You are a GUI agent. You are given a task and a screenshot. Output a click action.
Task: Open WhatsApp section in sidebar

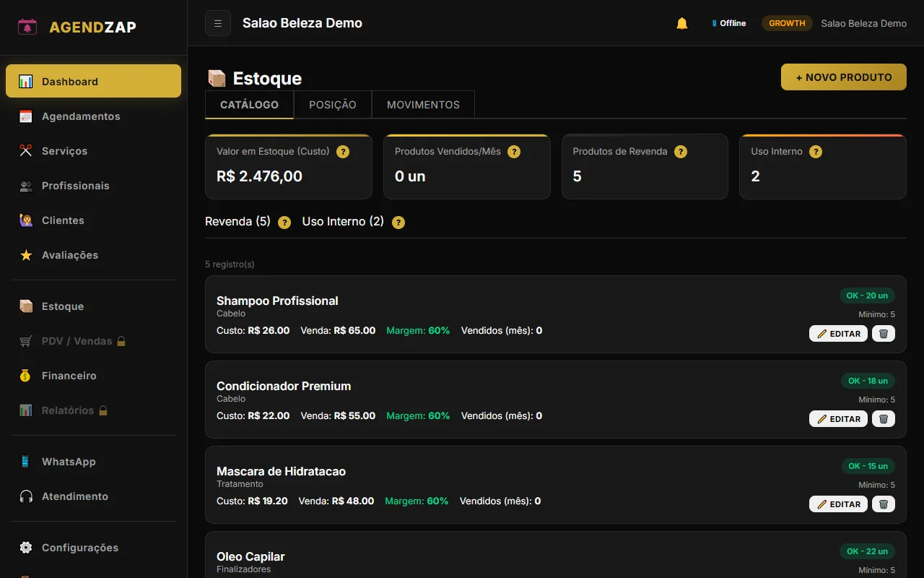click(x=69, y=462)
